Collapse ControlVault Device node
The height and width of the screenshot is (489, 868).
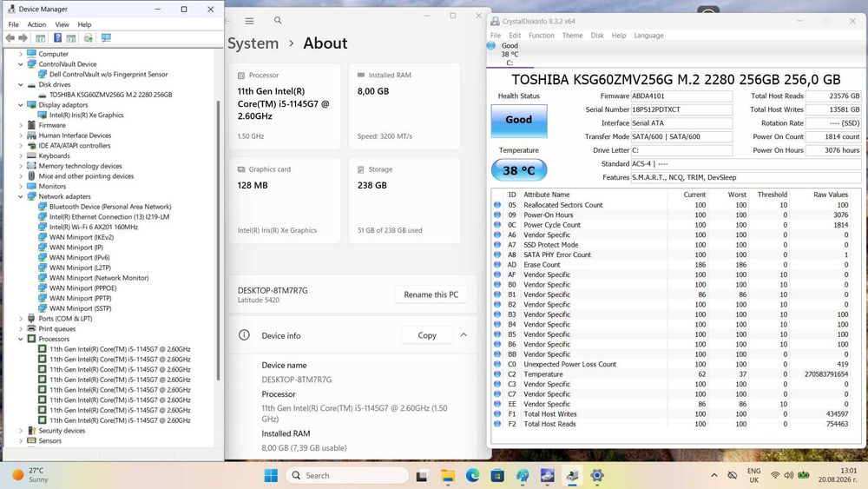(x=21, y=64)
